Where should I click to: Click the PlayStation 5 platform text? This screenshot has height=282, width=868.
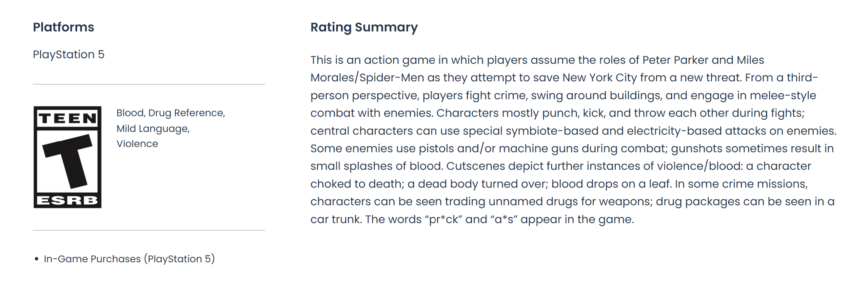[68, 55]
